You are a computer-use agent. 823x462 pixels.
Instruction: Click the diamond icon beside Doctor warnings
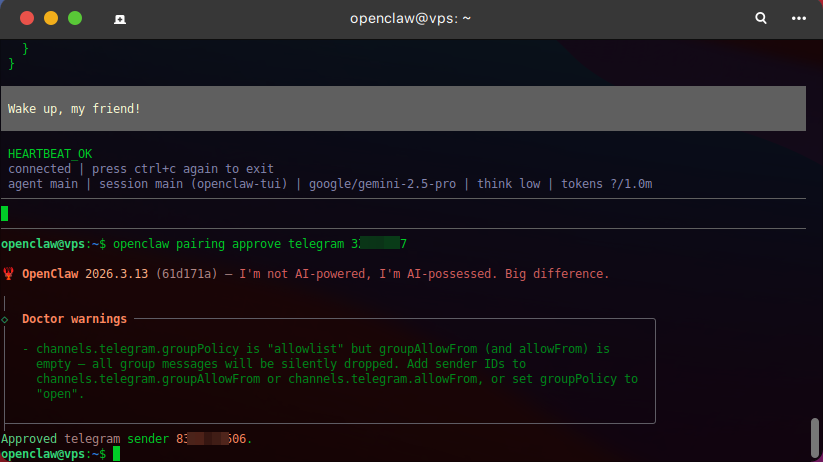[5, 319]
